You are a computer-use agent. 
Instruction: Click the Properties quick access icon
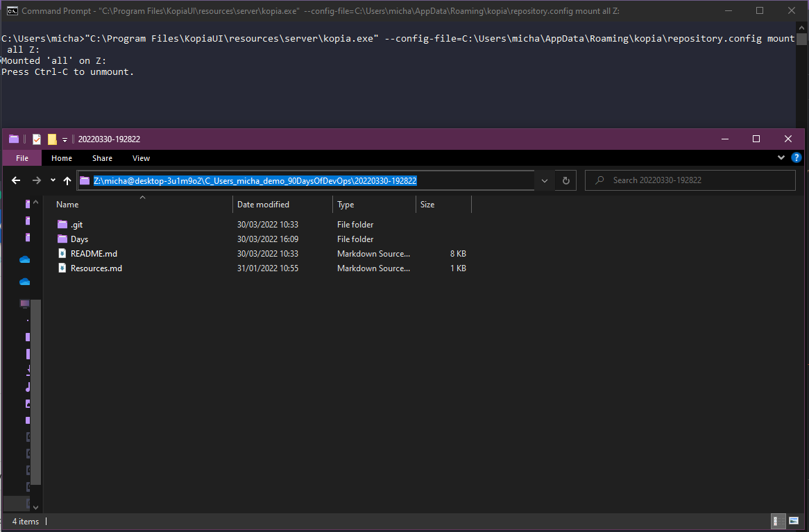(x=37, y=139)
